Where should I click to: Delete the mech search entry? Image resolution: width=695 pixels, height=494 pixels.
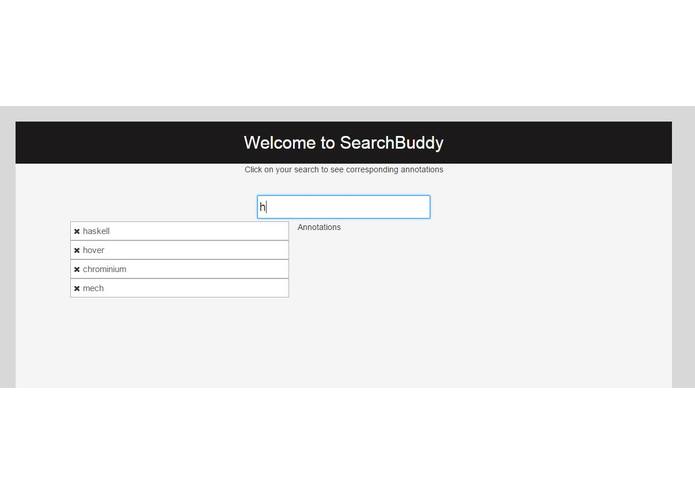tap(77, 288)
